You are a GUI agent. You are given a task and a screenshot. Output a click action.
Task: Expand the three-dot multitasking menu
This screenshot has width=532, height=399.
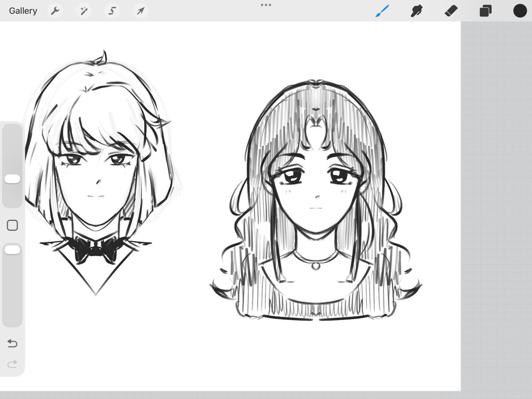point(266,5)
